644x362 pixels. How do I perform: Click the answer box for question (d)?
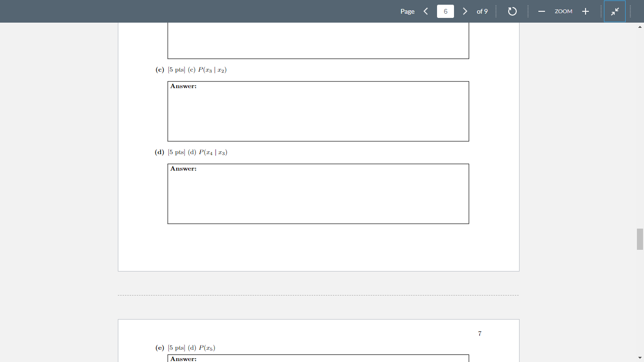click(x=318, y=194)
